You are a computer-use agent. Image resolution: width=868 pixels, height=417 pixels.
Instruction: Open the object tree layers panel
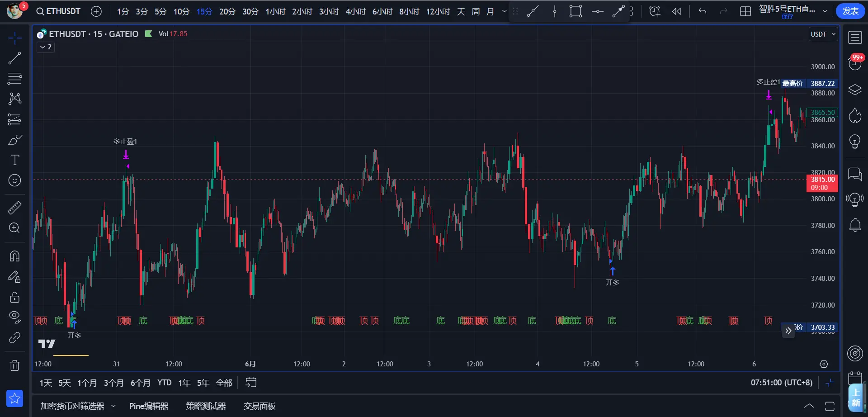[x=855, y=90]
